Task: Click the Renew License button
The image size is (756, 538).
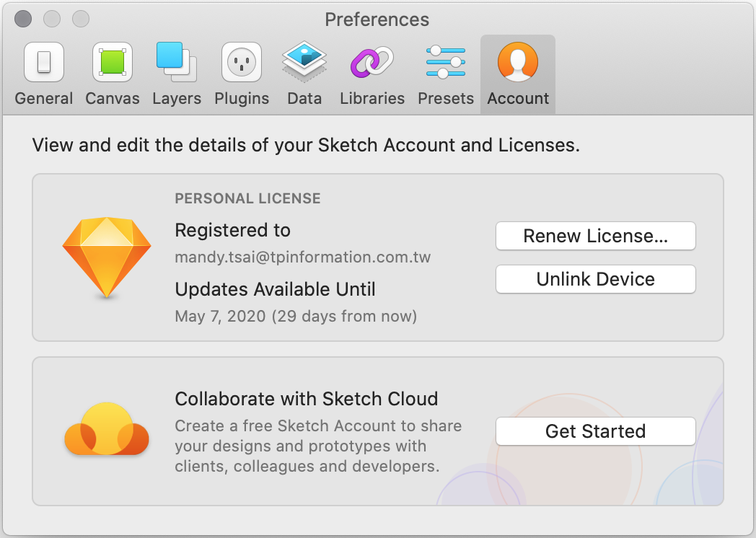Action: click(595, 236)
